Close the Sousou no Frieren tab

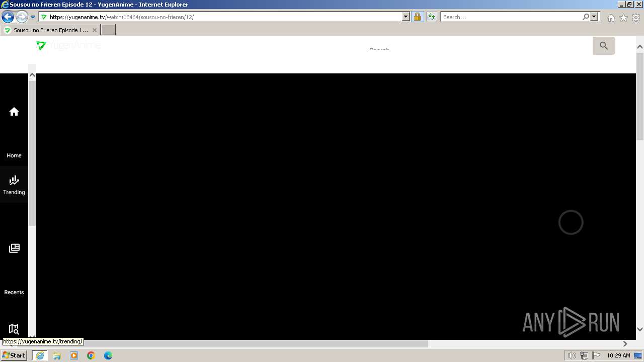coord(94,30)
